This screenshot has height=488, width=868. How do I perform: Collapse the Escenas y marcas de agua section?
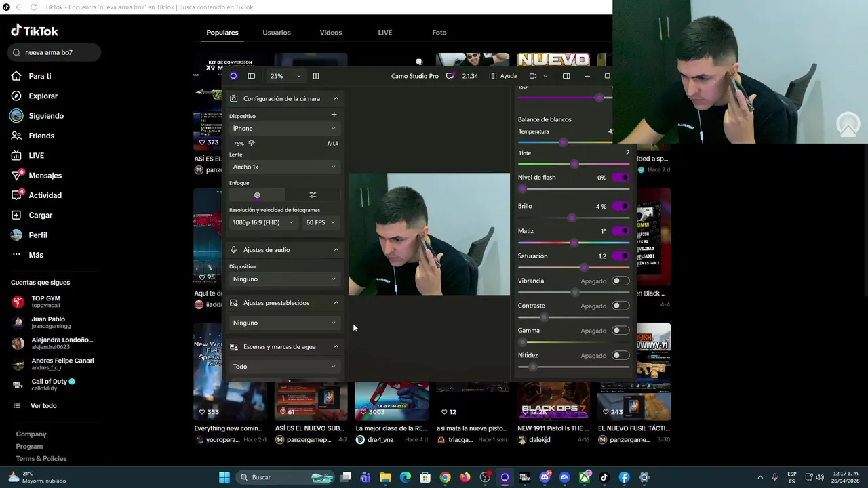(x=336, y=347)
